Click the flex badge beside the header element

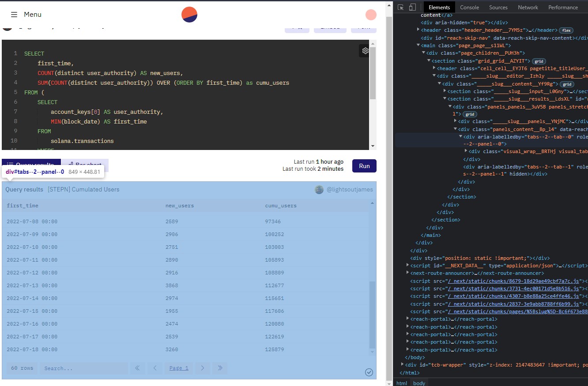point(566,30)
